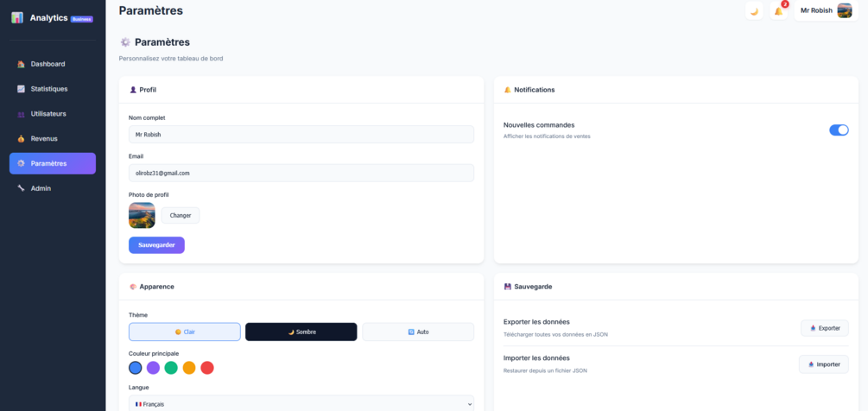Click the Statistiques chart icon in sidebar
The width and height of the screenshot is (868, 411).
21,89
